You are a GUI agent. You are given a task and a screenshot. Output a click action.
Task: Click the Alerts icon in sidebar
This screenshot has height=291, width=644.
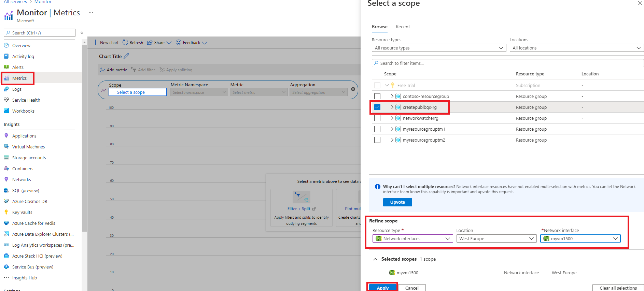click(6, 67)
